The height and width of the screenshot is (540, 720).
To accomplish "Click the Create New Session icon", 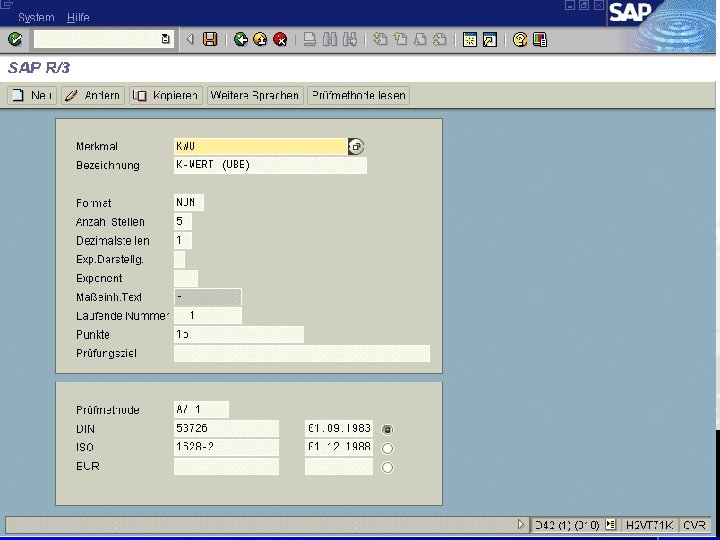I will point(470,40).
